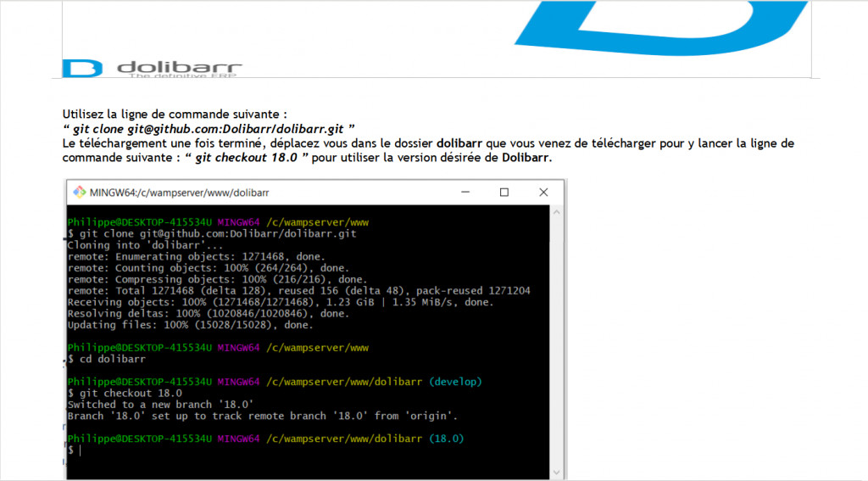
Task: Click the line 'remote: Compressing objects: 100% (216/216), done.'
Action: tap(217, 279)
